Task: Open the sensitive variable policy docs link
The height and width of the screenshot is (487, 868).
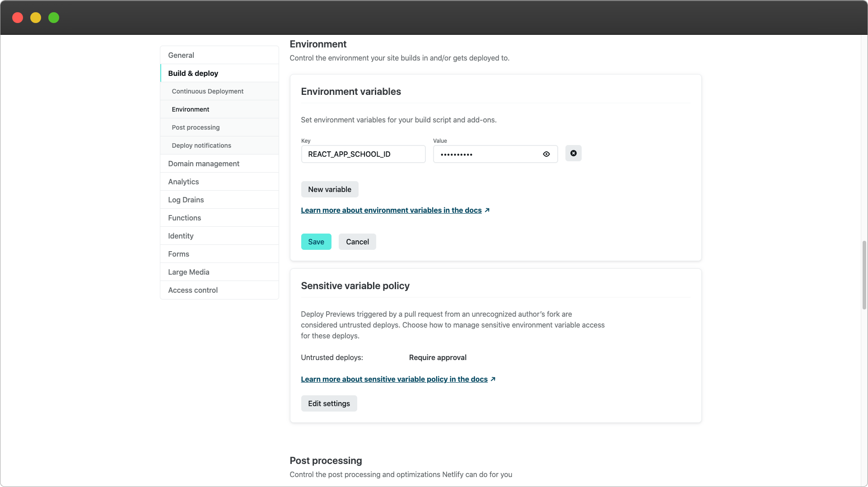Action: [x=394, y=379]
